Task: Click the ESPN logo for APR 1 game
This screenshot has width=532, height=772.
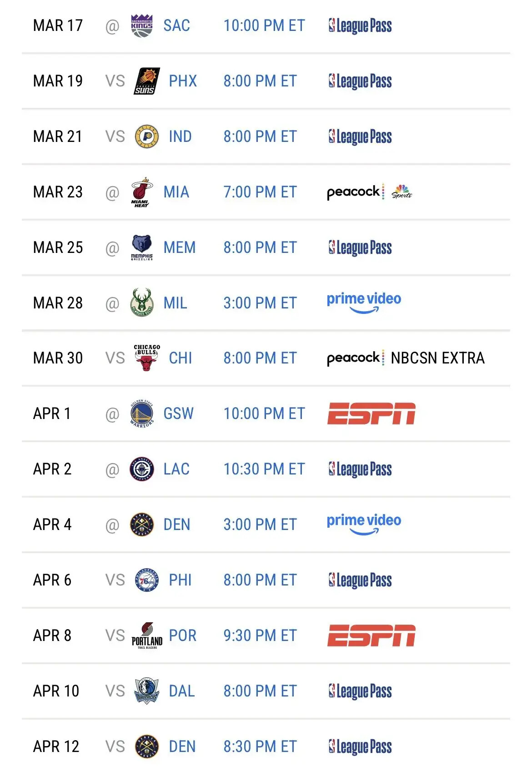Action: pyautogui.click(x=371, y=414)
